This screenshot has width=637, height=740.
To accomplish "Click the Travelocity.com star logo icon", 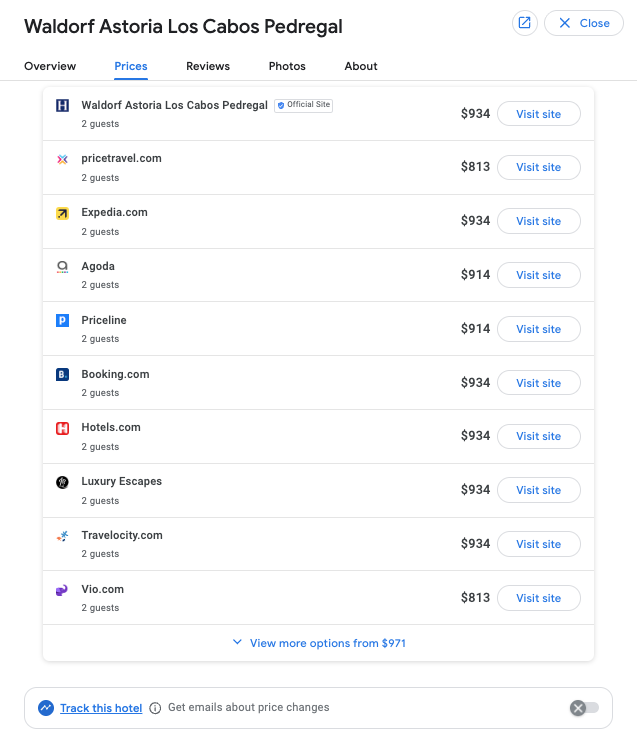I will [62, 536].
